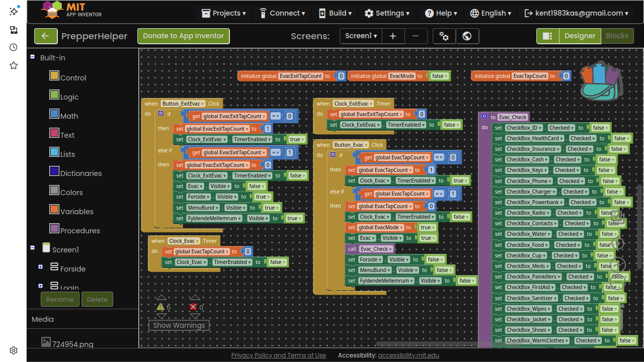644x362 pixels.
Task: Open the Projects menu
Action: [x=223, y=13]
